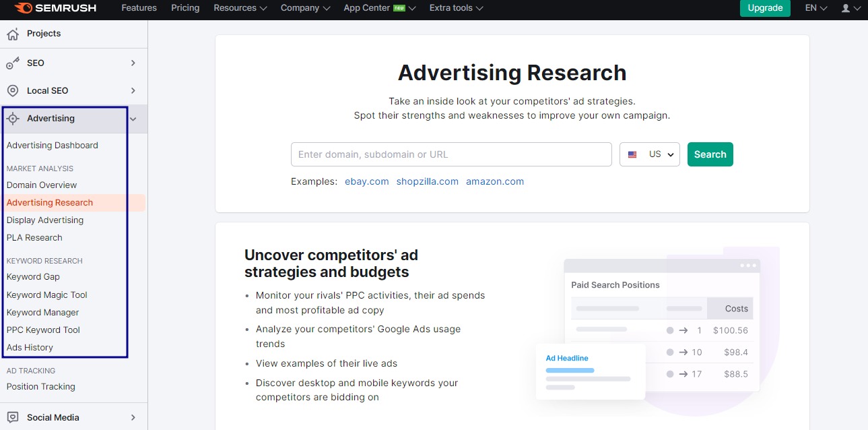868x430 pixels.
Task: Click the ebay.com example link
Action: 367,181
